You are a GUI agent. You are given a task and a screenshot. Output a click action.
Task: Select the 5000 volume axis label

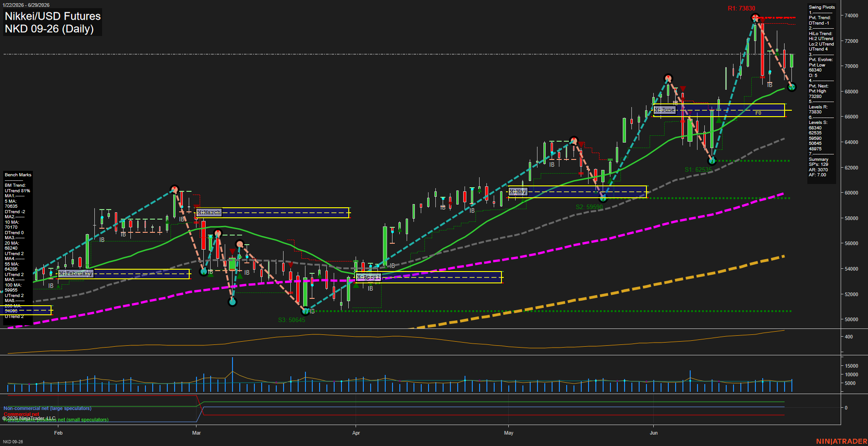pos(850,383)
